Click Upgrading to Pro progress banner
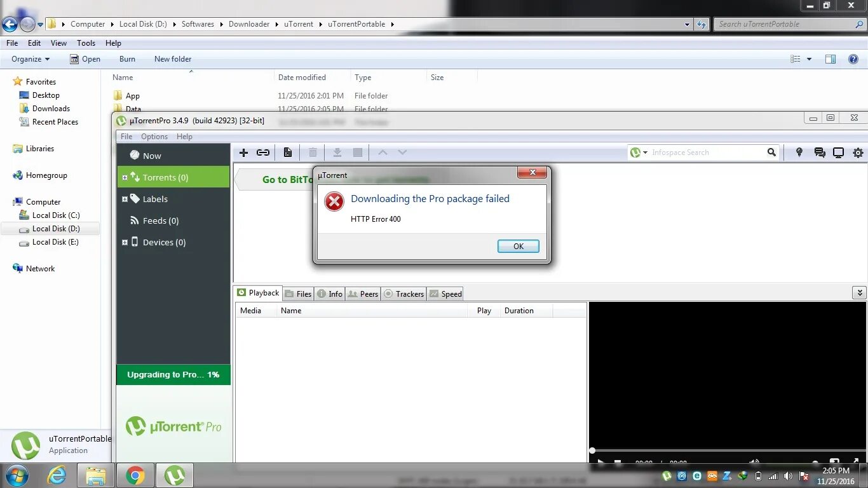Viewport: 868px width, 488px height. point(173,375)
